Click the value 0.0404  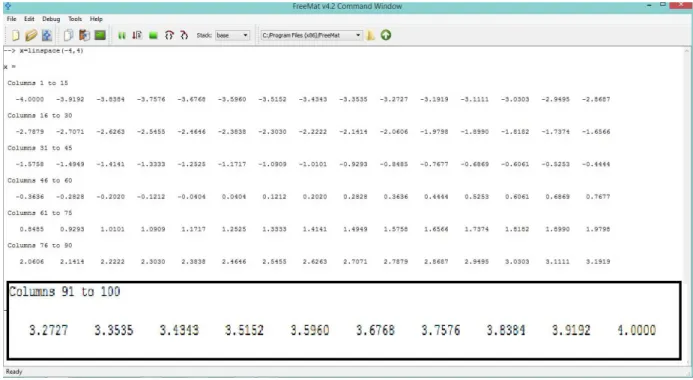click(234, 197)
